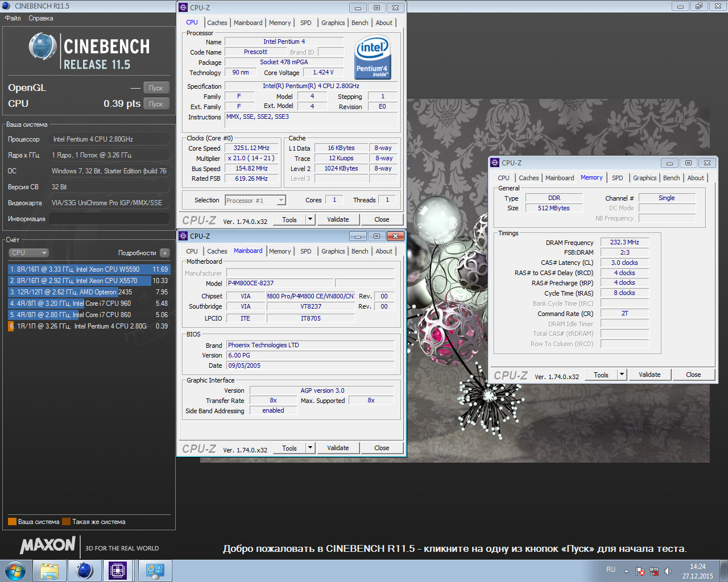Open the Cinebench taskbar icon
The image size is (728, 582).
84,571
